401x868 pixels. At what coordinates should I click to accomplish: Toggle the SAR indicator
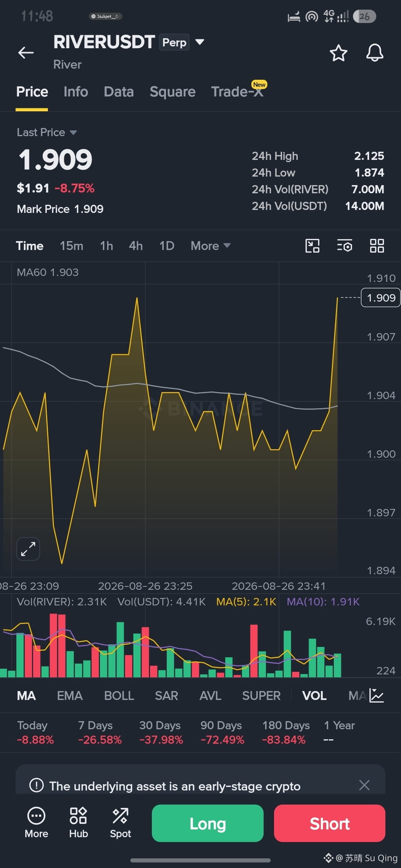tap(167, 696)
